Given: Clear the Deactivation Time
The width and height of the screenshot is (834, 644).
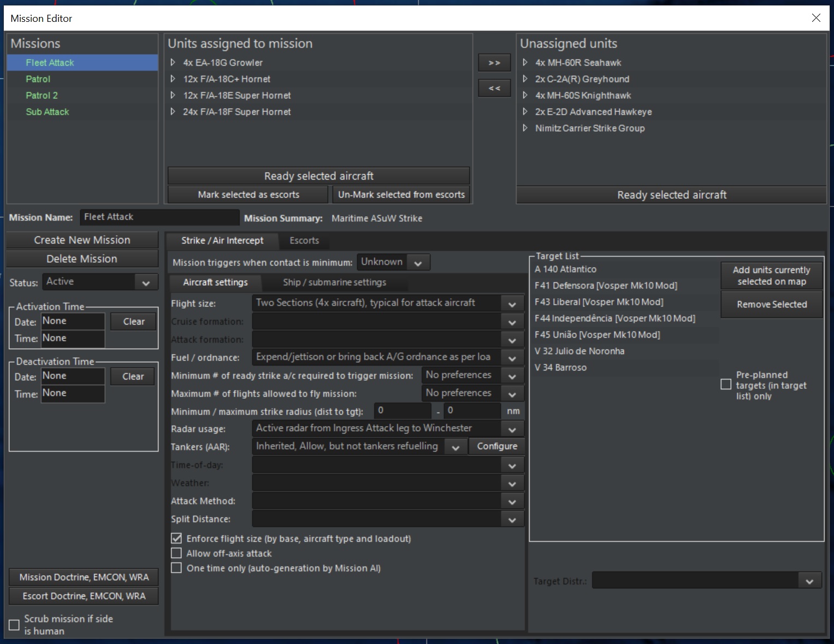Looking at the screenshot, I should coord(133,376).
